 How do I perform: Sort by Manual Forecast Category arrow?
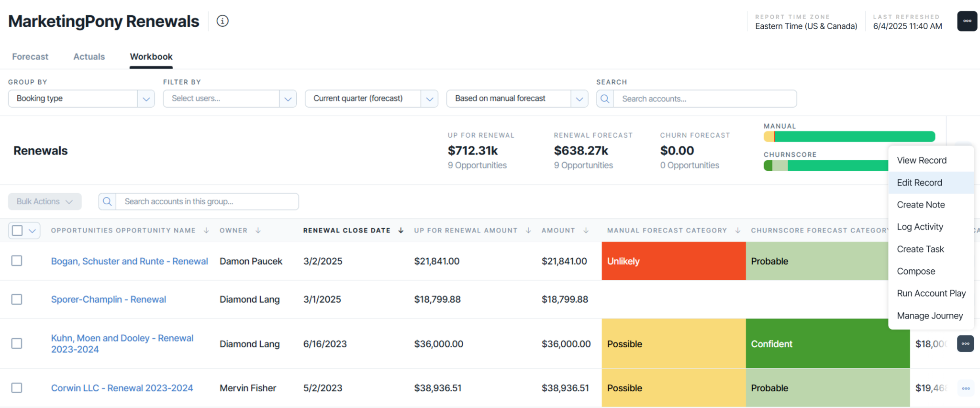click(x=738, y=231)
